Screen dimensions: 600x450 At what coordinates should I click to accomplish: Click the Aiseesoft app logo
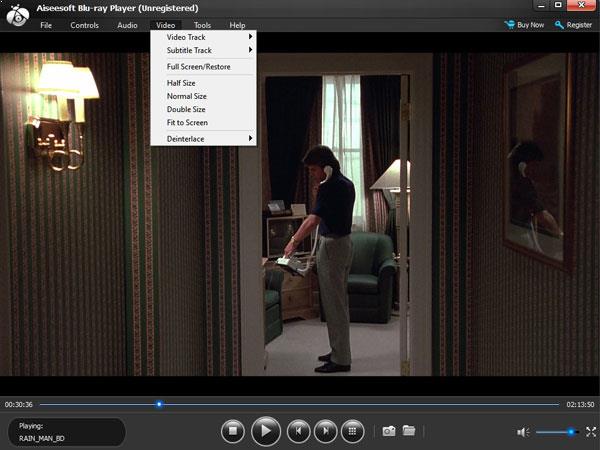coord(18,15)
